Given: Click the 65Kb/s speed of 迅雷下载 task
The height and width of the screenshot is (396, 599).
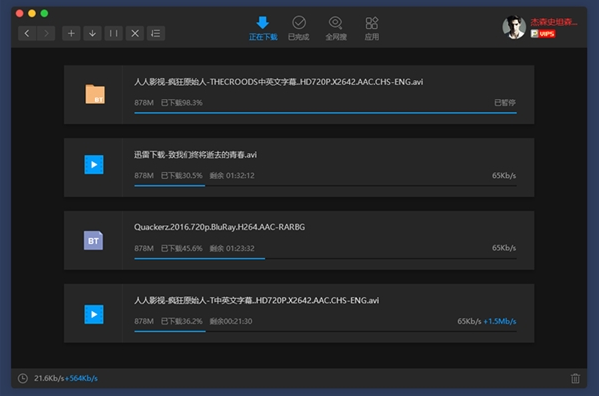Looking at the screenshot, I should click(504, 176).
